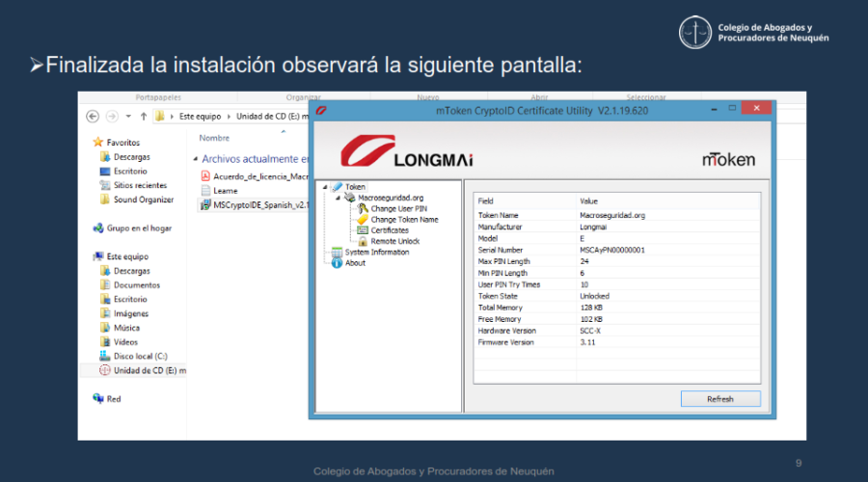Screen dimensions: 868x482
Task: Open Escritorio under Este equipo
Action: [130, 300]
